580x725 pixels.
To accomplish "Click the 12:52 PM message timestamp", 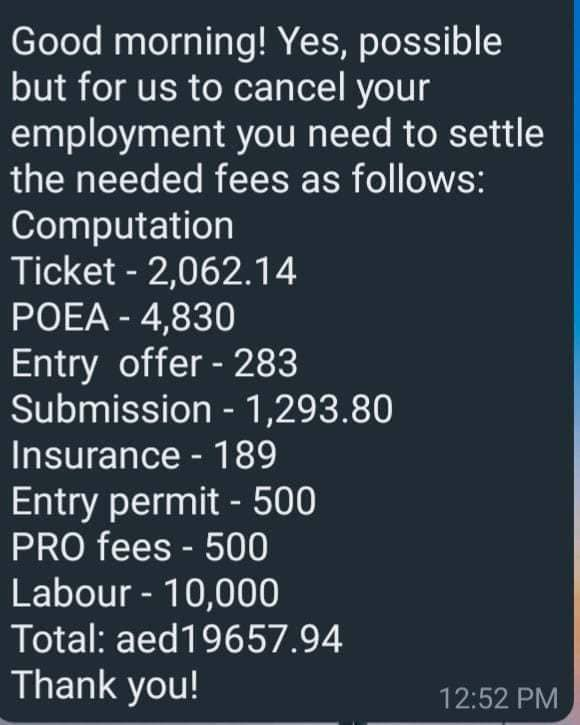I will click(x=498, y=698).
